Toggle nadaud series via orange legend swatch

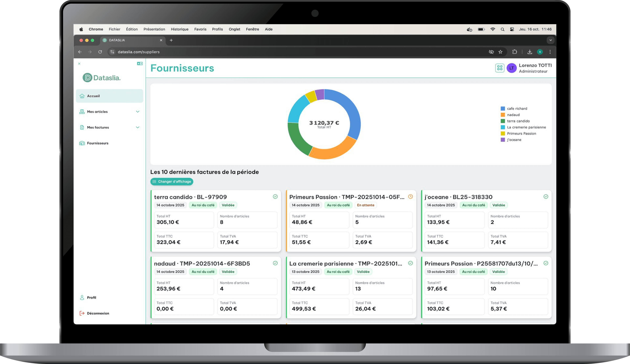tap(503, 115)
